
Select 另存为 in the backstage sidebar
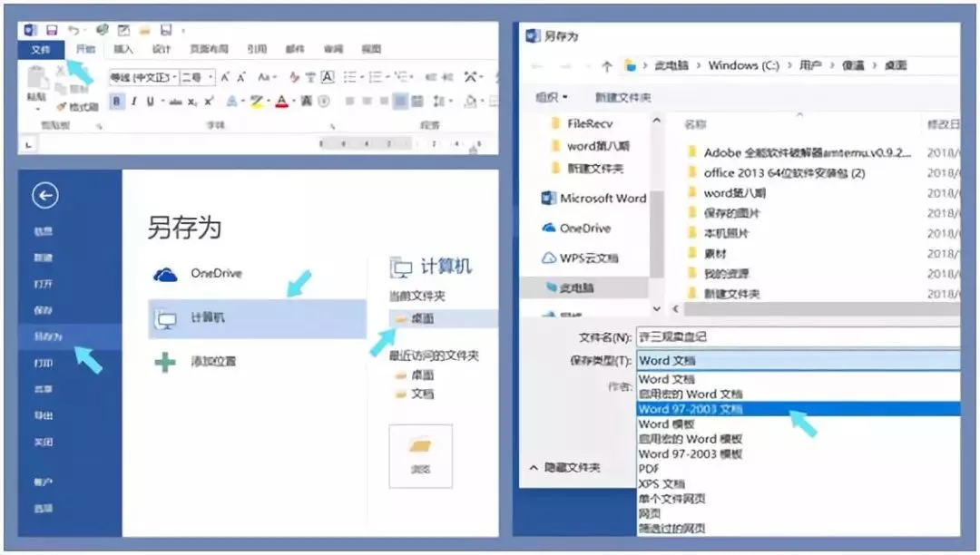(45, 334)
